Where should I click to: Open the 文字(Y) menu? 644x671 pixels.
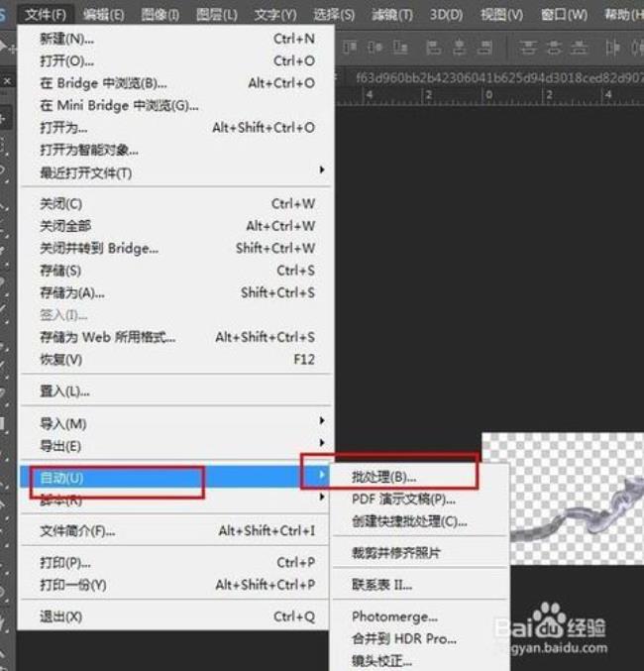coord(275,15)
